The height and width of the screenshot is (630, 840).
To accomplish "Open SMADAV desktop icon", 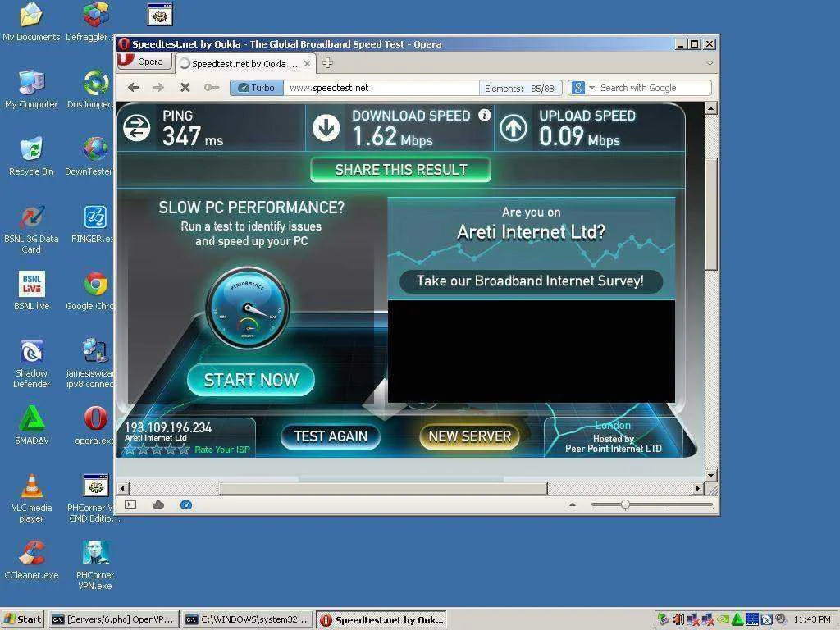I will click(31, 426).
